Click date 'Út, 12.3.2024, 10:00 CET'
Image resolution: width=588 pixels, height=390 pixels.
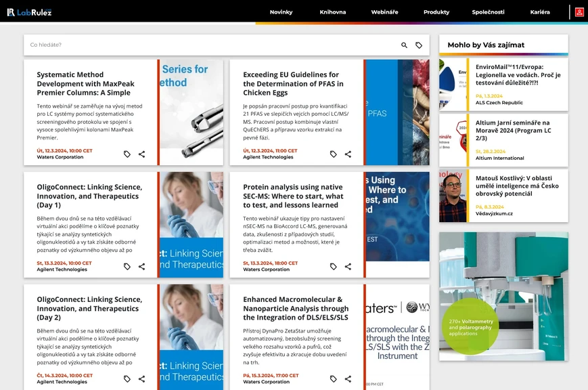[64, 151]
